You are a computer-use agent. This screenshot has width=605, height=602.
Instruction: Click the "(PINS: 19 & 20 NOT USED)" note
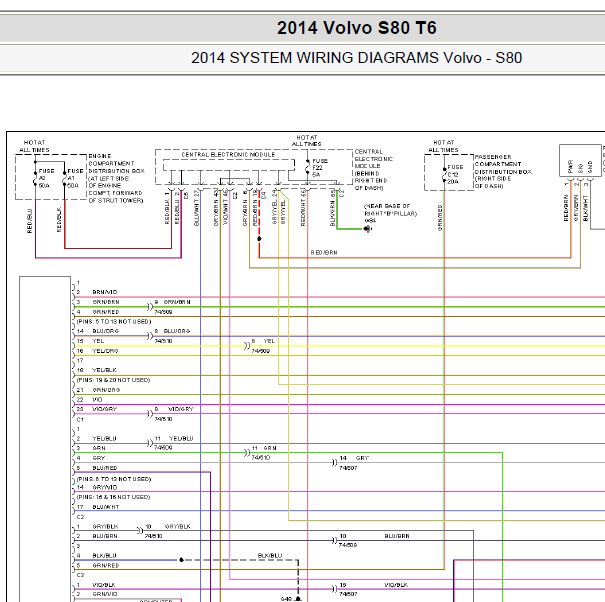[113, 380]
